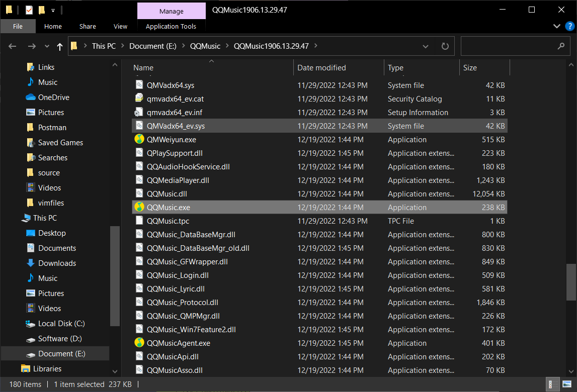Click This PC in the address breadcrumb

(x=104, y=46)
